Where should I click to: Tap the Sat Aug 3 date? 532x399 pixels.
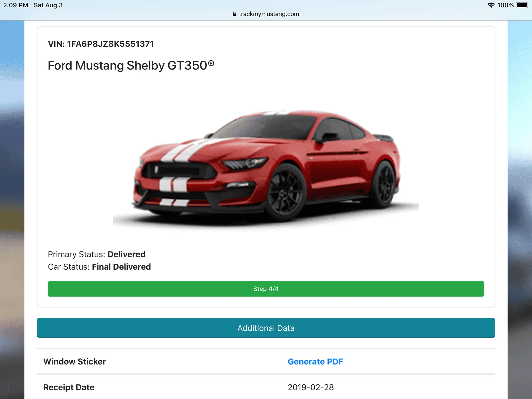pyautogui.click(x=48, y=5)
